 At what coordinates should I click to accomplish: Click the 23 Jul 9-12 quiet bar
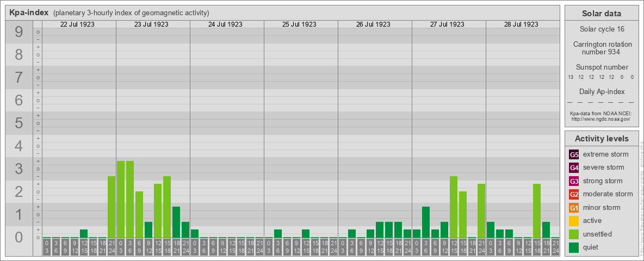[x=148, y=230]
